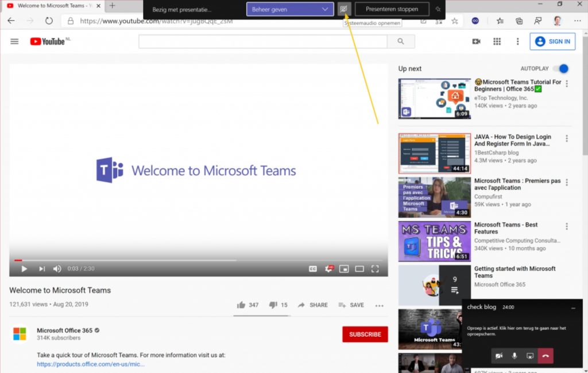Mute the video player volume
The height and width of the screenshot is (373, 588).
click(x=57, y=268)
